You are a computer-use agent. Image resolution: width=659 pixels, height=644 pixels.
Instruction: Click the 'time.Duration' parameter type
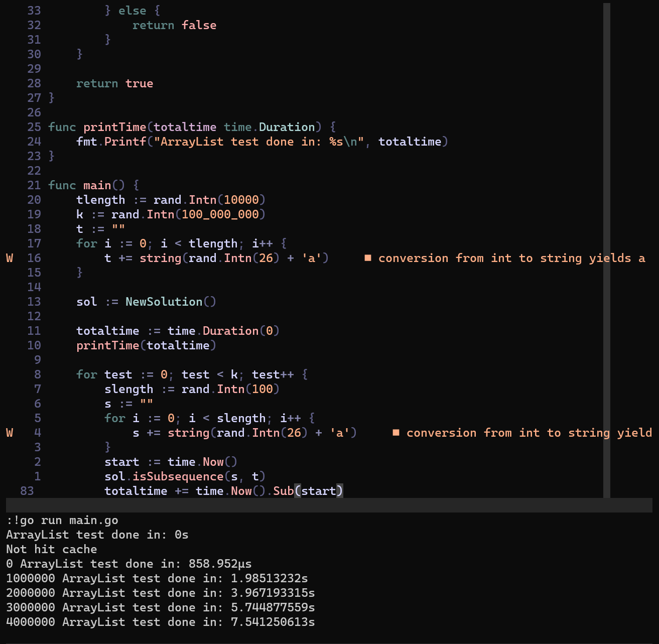click(x=270, y=127)
